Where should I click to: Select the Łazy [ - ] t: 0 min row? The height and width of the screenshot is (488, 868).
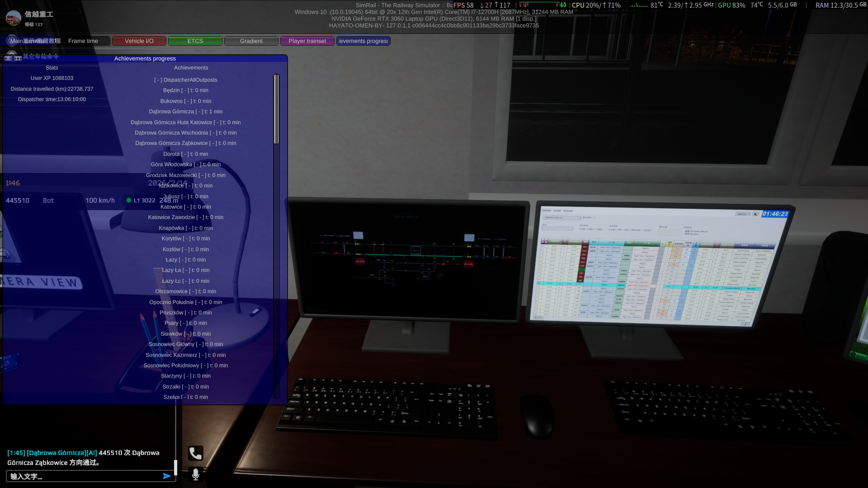[186, 260]
